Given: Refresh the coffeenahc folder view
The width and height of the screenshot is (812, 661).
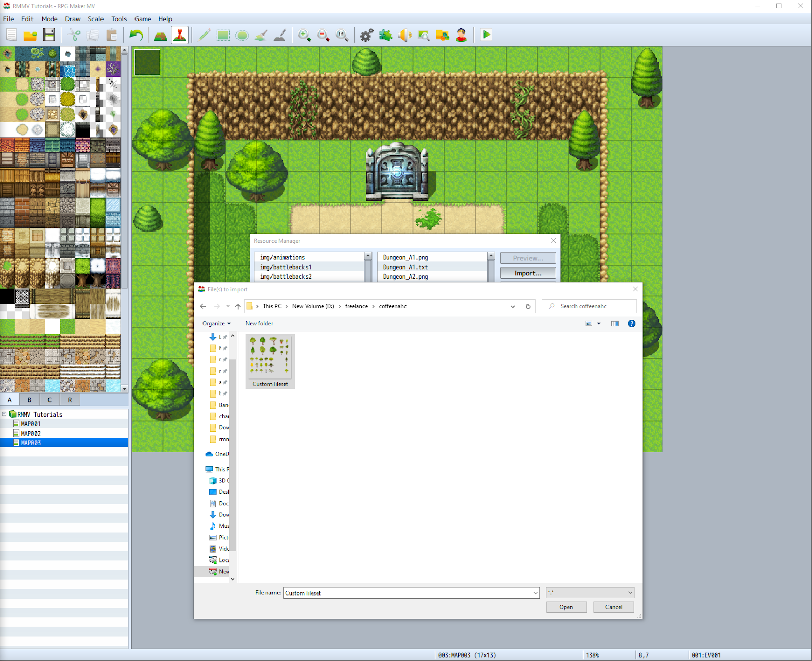Looking at the screenshot, I should coord(528,306).
